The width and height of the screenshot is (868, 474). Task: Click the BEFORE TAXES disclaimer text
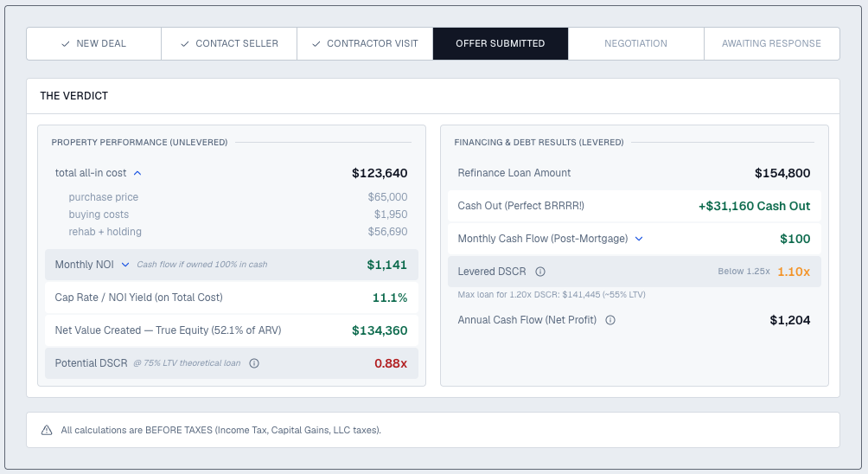220,430
